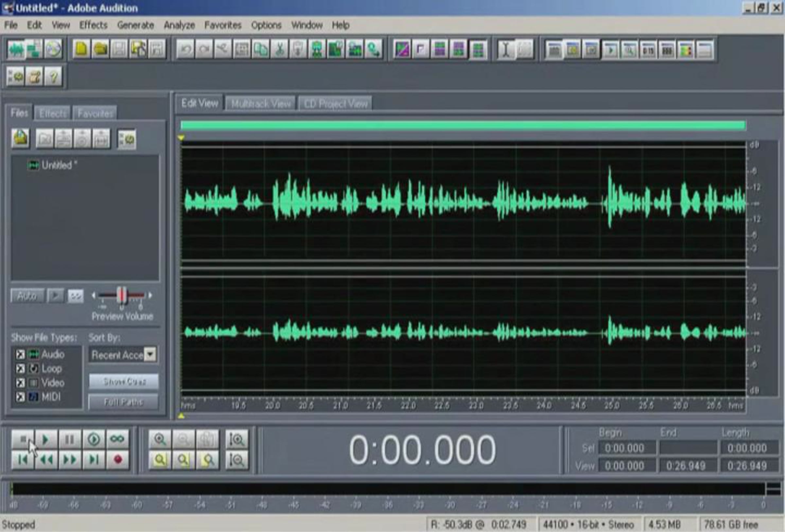Toggle the Loop file type checkbox
Screen dimensions: 785x532
pyautogui.click(x=20, y=368)
